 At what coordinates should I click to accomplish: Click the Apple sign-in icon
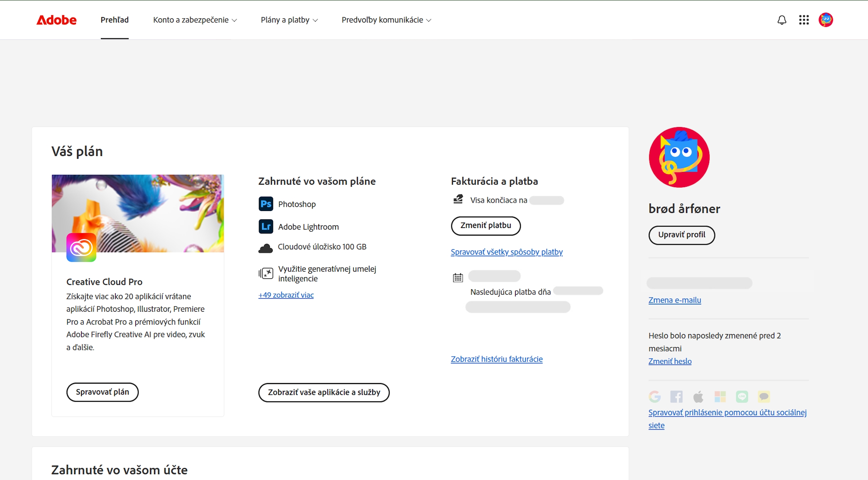pos(698,396)
